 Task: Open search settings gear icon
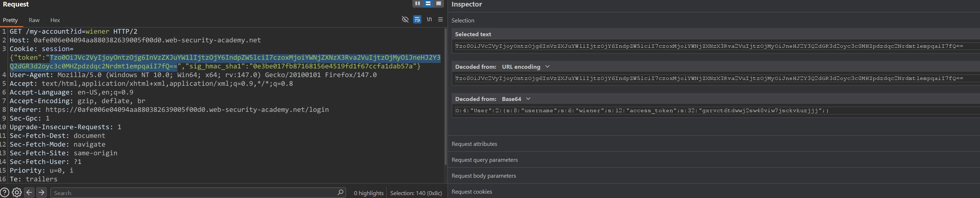pos(17,193)
